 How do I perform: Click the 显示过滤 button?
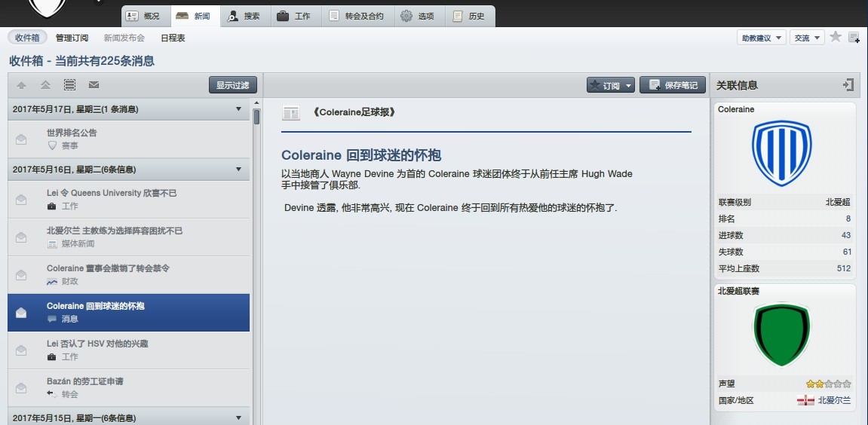click(232, 85)
